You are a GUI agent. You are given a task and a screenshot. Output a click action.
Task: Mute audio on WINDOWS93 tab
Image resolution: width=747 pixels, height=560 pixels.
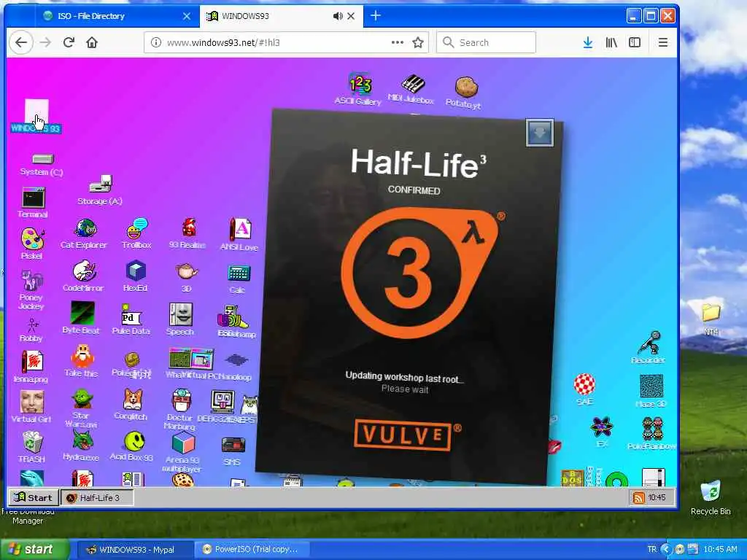338,16
